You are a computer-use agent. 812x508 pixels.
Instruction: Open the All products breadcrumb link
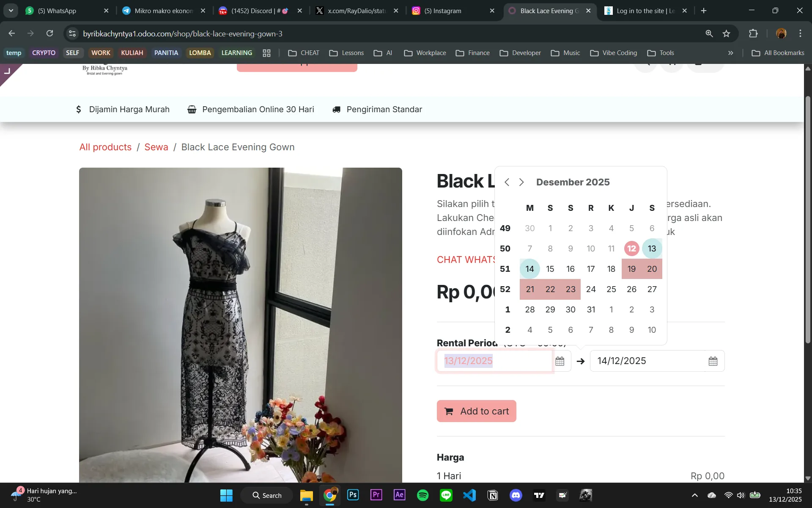point(105,147)
